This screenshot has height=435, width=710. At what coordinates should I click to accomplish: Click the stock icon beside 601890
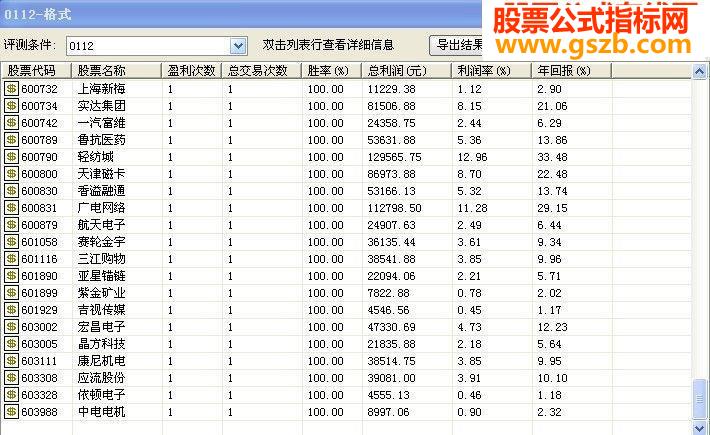(x=11, y=276)
